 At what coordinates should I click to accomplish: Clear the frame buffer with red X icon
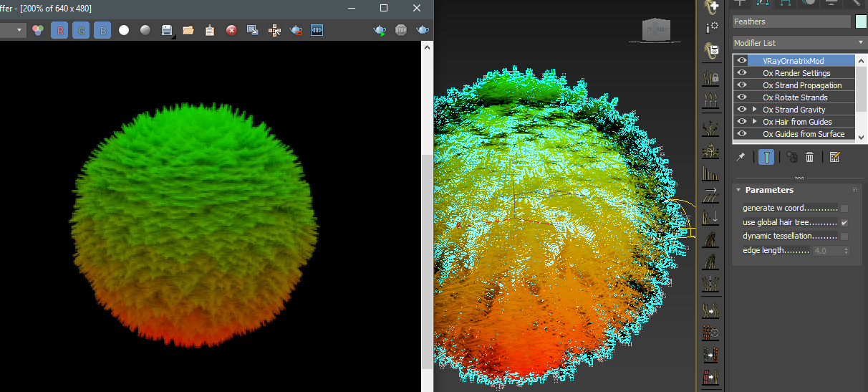tap(231, 30)
